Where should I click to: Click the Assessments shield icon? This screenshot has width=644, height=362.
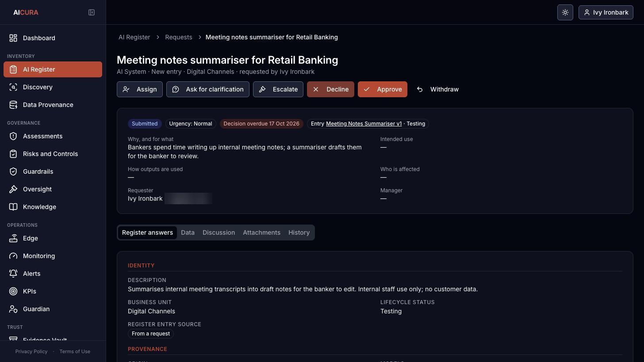pyautogui.click(x=13, y=136)
